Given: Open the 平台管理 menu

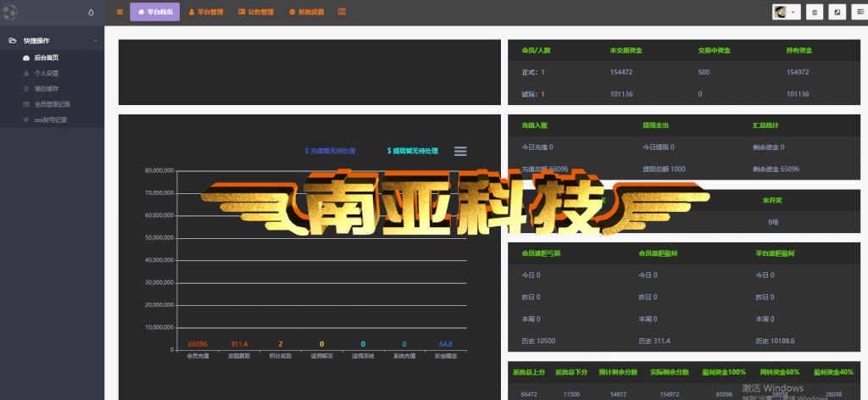Looking at the screenshot, I should [206, 12].
